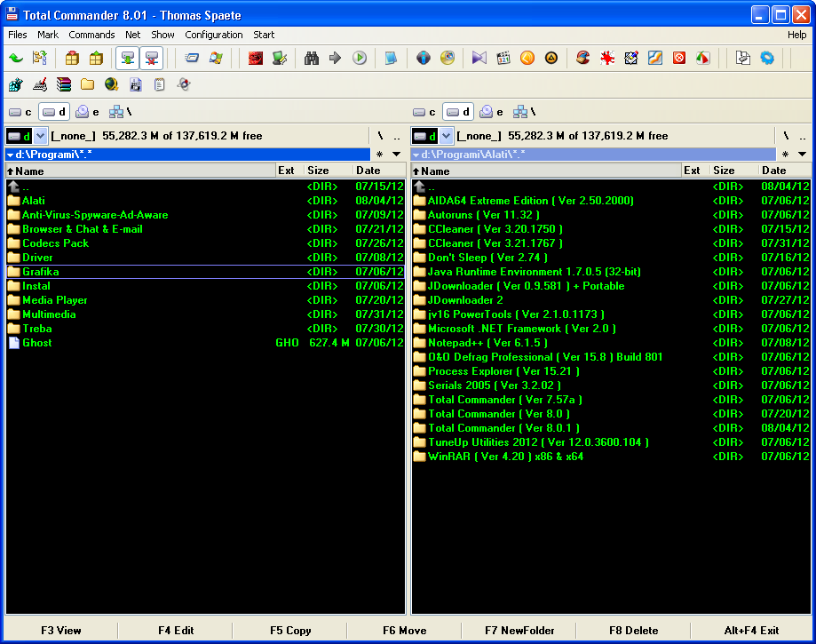The image size is (816, 644).
Task: Open left panel favorites asterisk menu
Action: click(x=380, y=154)
